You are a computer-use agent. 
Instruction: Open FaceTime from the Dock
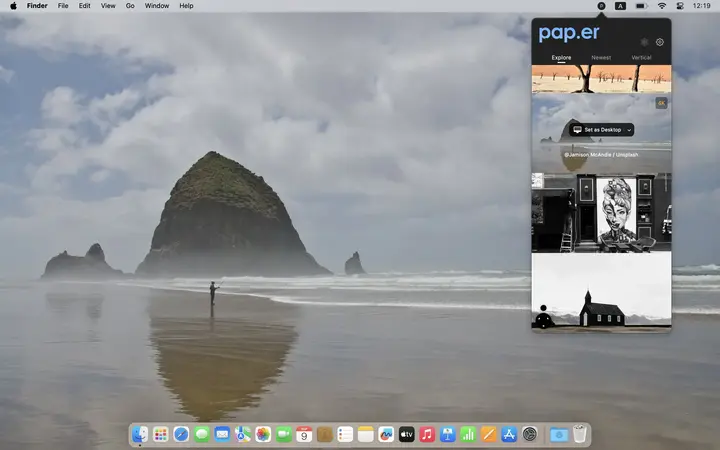[283, 434]
